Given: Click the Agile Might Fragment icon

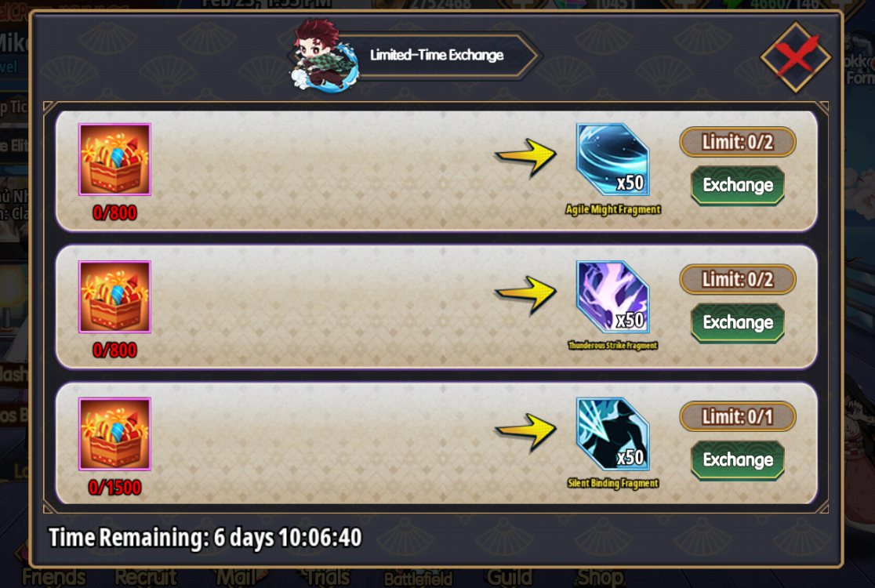Looking at the screenshot, I should (x=612, y=160).
